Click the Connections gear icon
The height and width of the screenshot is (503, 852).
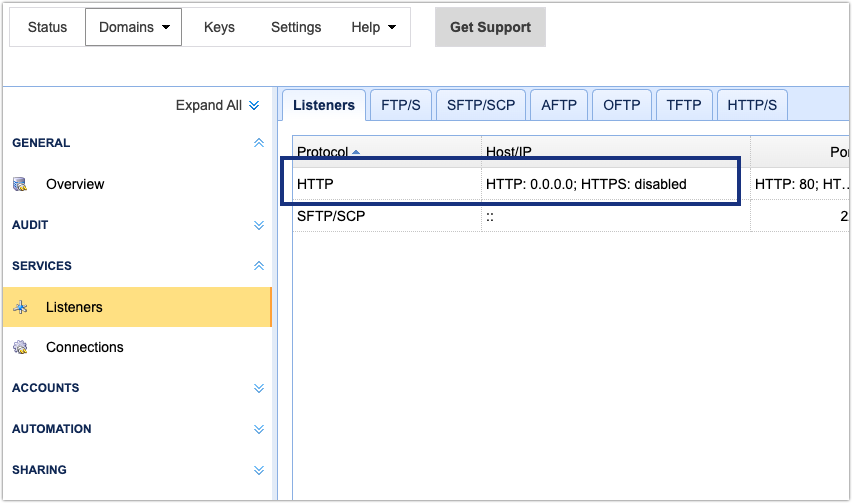20,347
